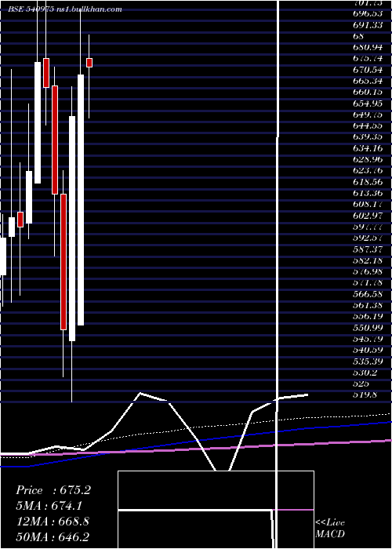Click the 654.95 price axis label
The image size is (392, 549).
(x=368, y=104)
